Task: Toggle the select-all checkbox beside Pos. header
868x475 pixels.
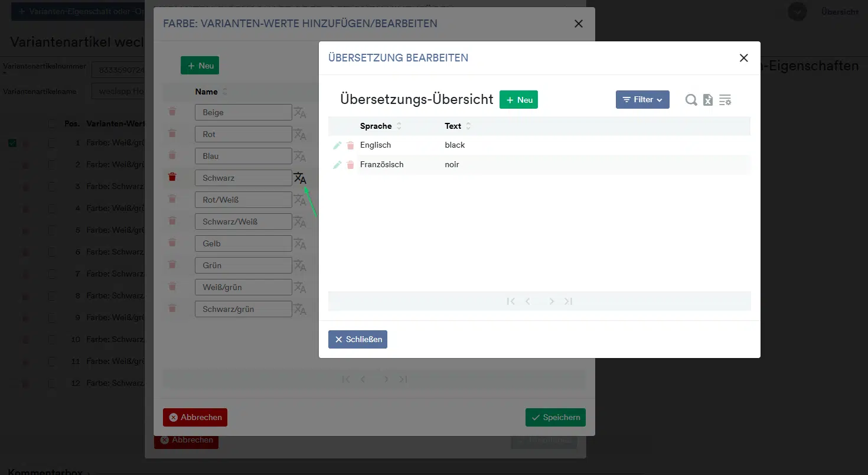Action: click(x=53, y=123)
